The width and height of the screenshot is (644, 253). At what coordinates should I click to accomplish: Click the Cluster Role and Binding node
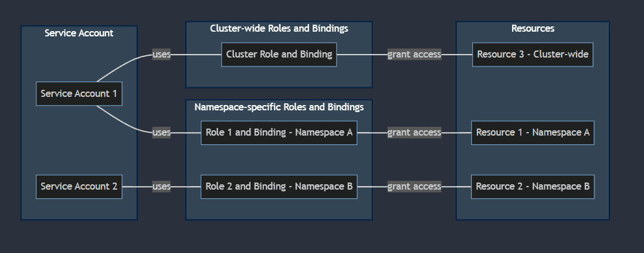279,55
